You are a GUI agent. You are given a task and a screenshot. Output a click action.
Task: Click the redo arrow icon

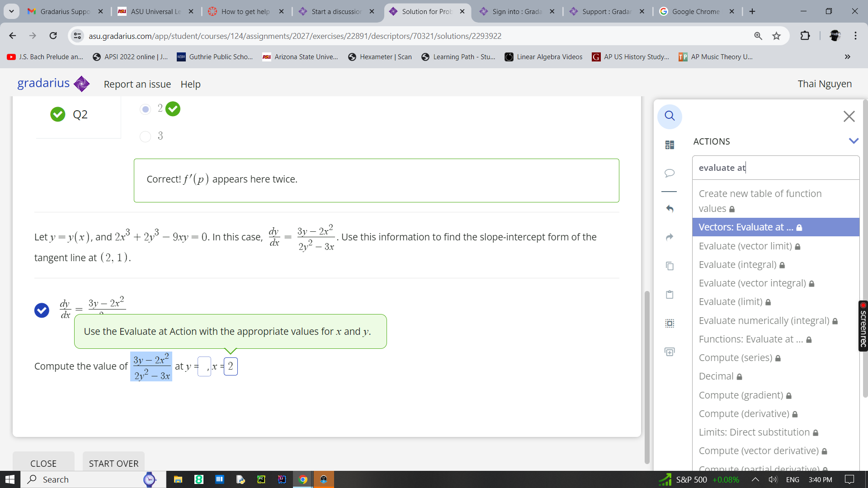(x=670, y=237)
